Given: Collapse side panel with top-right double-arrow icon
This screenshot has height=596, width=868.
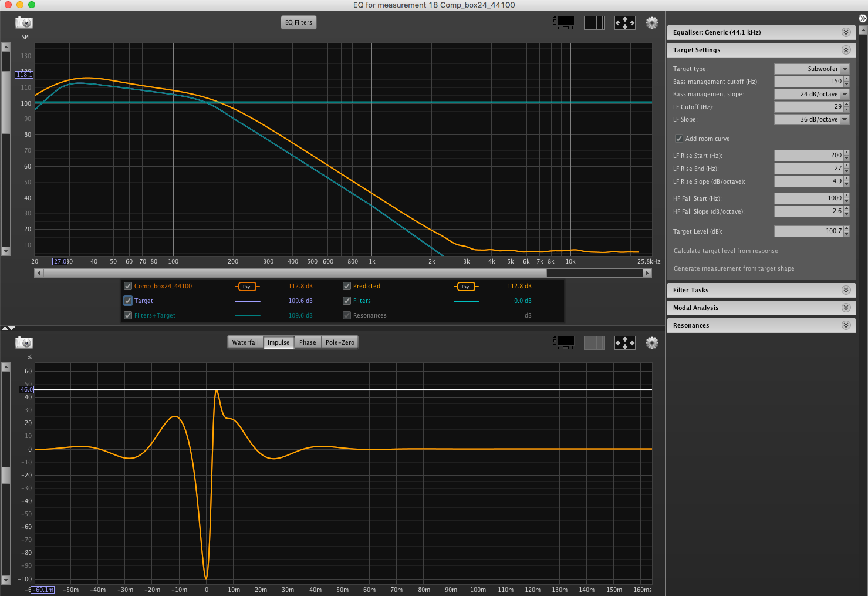Looking at the screenshot, I should (863, 18).
